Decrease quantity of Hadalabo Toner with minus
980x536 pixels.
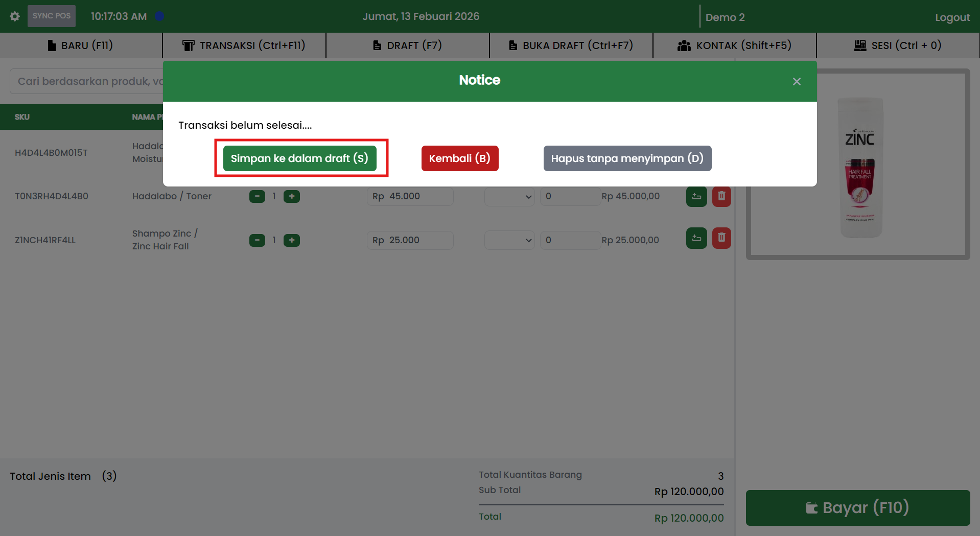257,196
